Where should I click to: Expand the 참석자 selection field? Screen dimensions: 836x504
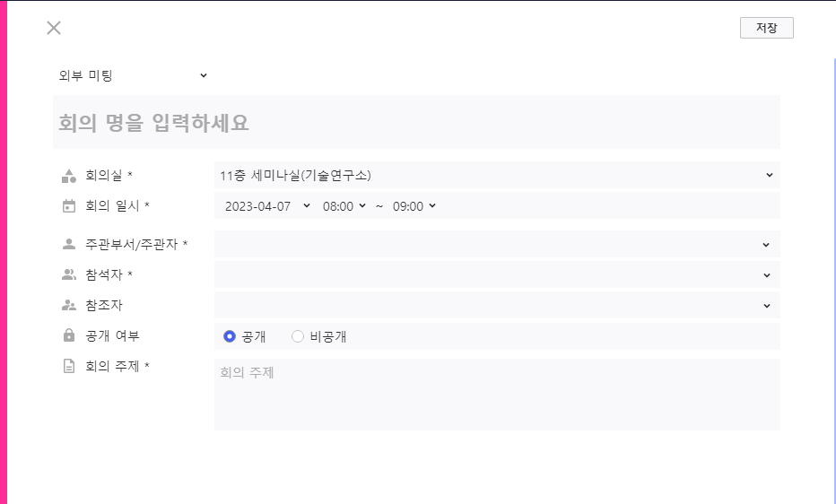tap(497, 275)
